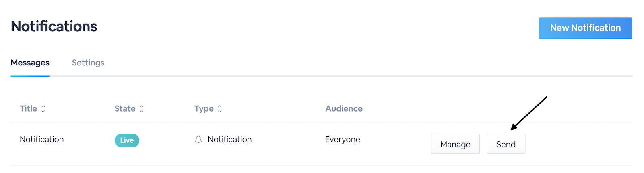
Task: Open Manage for the Notification row
Action: pyautogui.click(x=455, y=144)
